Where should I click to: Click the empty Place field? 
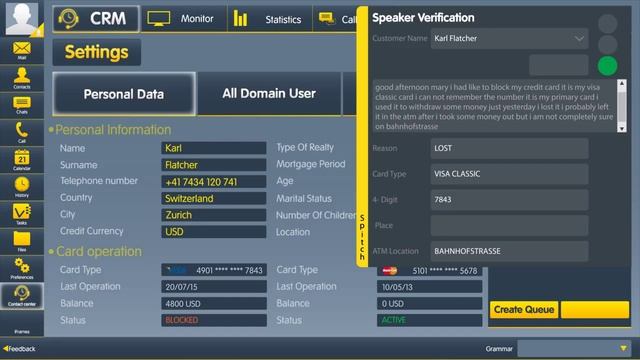tap(509, 225)
